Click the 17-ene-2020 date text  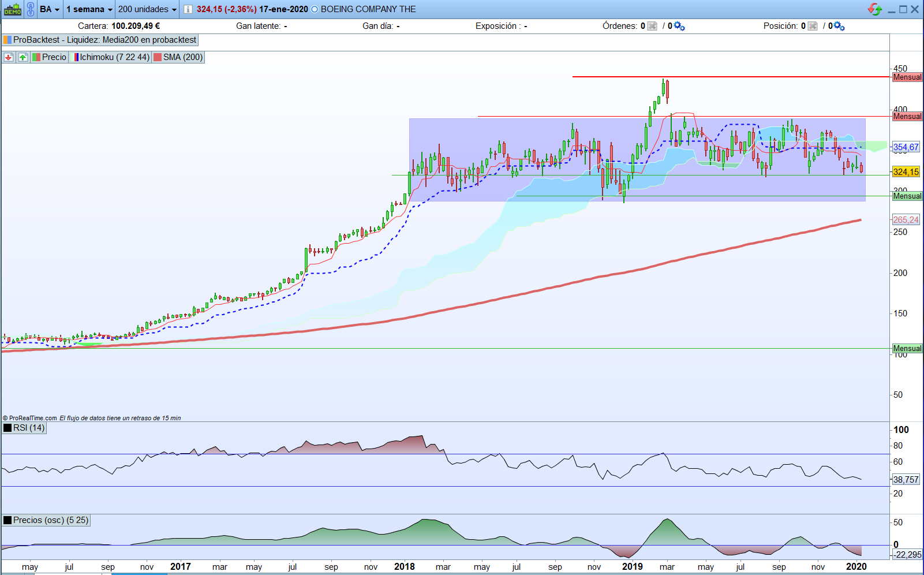pos(283,9)
